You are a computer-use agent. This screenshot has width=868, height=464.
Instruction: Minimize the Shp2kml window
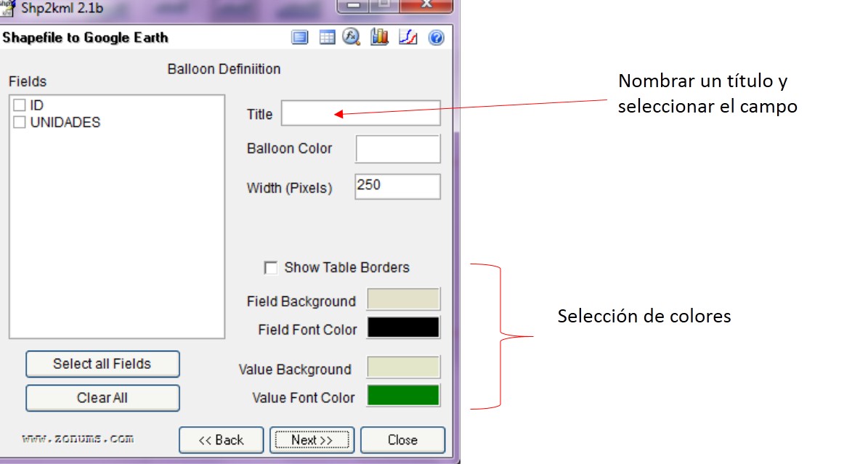point(353,6)
